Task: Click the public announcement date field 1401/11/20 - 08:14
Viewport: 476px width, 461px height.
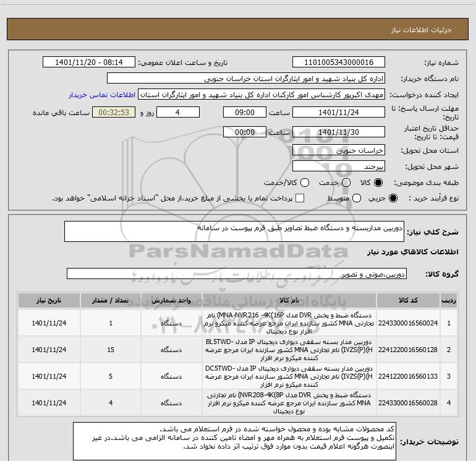Action: tap(89, 62)
